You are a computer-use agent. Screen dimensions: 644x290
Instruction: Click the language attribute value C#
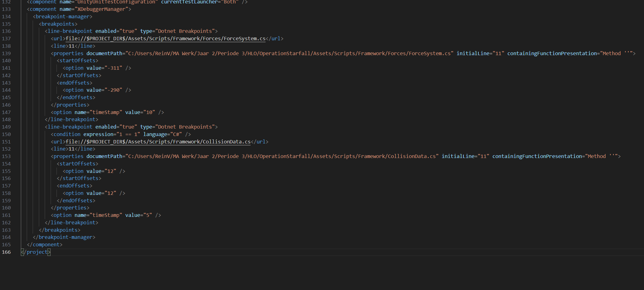click(x=176, y=134)
